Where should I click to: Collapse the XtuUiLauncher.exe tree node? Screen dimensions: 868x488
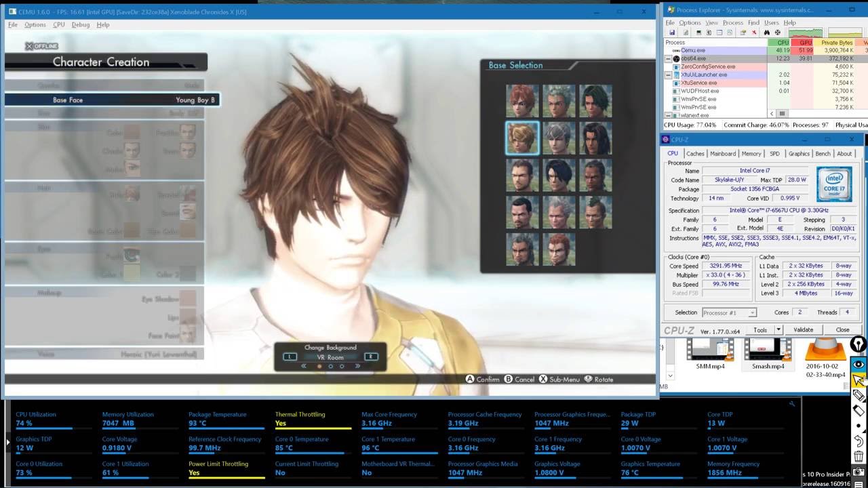[x=669, y=75]
